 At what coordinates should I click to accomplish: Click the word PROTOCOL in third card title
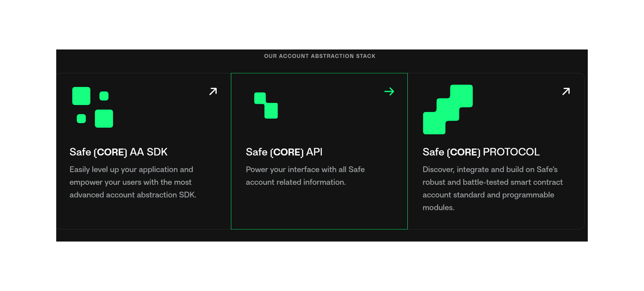(x=511, y=152)
